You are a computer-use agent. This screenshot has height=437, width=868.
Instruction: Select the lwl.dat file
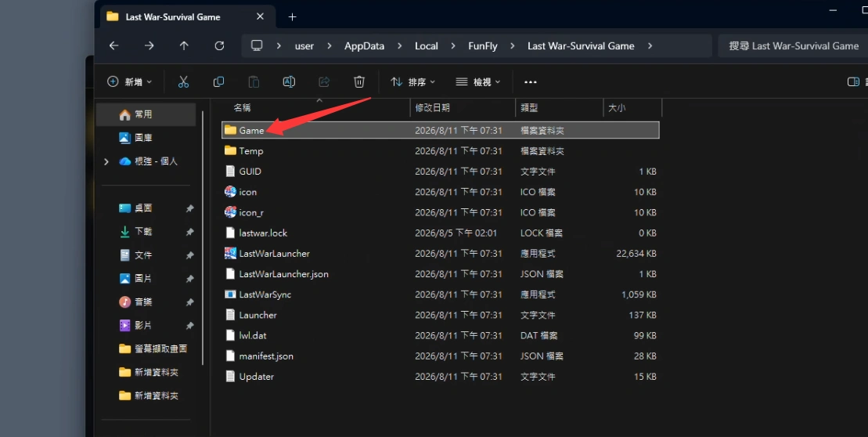(441, 335)
